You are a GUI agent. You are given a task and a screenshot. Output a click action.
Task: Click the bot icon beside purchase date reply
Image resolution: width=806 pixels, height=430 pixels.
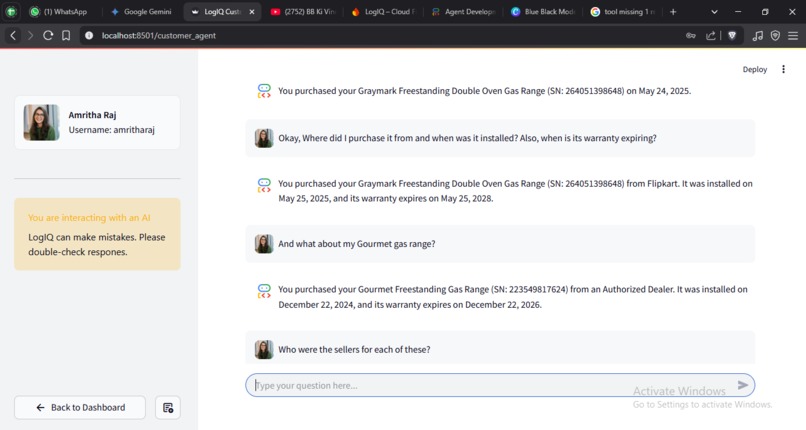click(264, 91)
